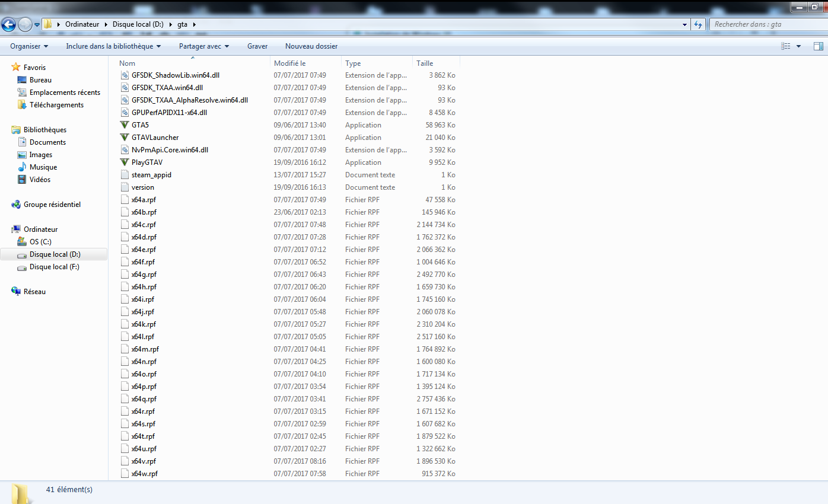Select the file x64c.rpf
Image resolution: width=828 pixels, height=504 pixels.
click(x=144, y=225)
